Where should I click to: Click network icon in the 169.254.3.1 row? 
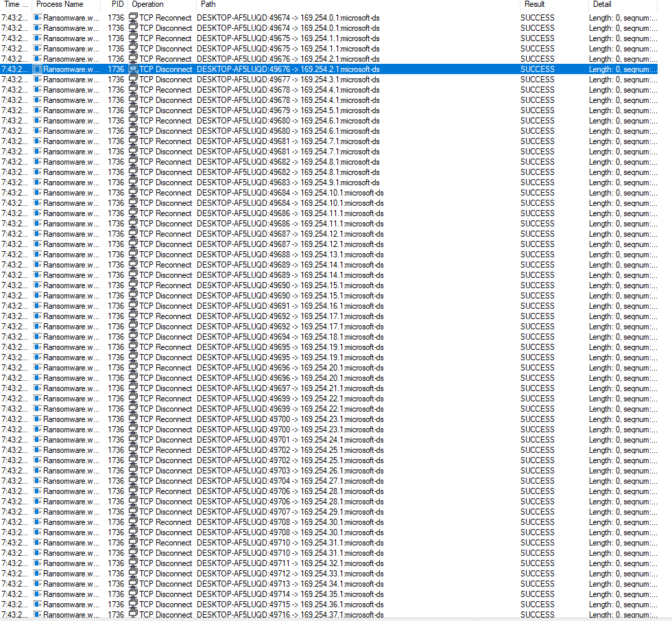pyautogui.click(x=133, y=80)
